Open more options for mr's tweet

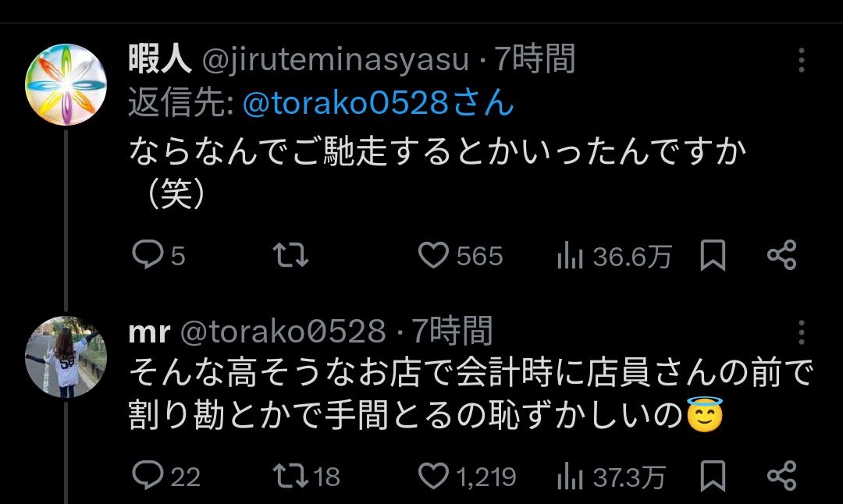[x=801, y=332]
